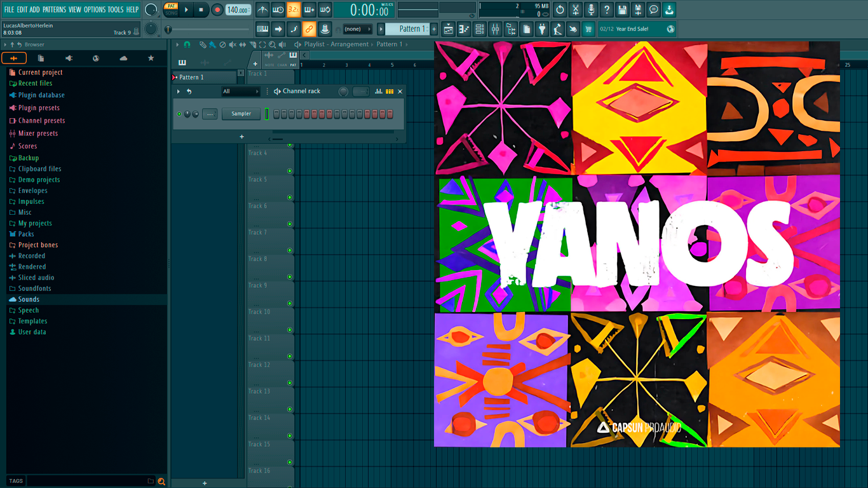Click the microphone one-click recording icon
Screen dimensions: 868x488
point(591,10)
